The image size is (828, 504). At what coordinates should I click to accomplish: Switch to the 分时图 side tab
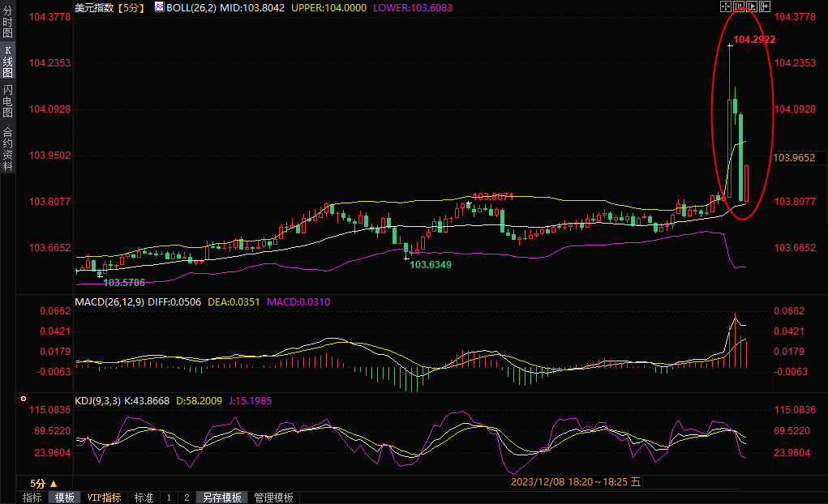(7, 23)
